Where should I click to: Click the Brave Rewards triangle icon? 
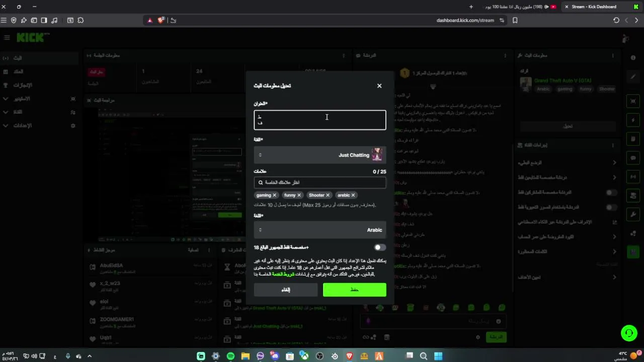pyautogui.click(x=150, y=20)
